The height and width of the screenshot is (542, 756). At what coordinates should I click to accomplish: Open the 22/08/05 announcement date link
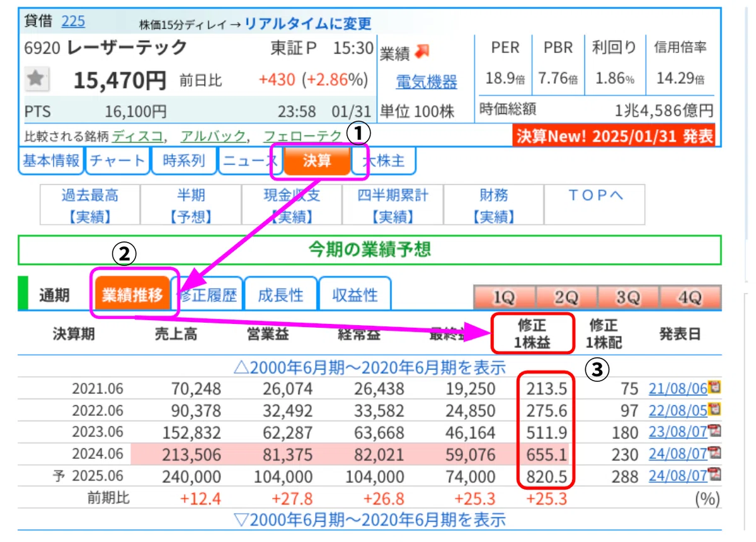click(679, 410)
